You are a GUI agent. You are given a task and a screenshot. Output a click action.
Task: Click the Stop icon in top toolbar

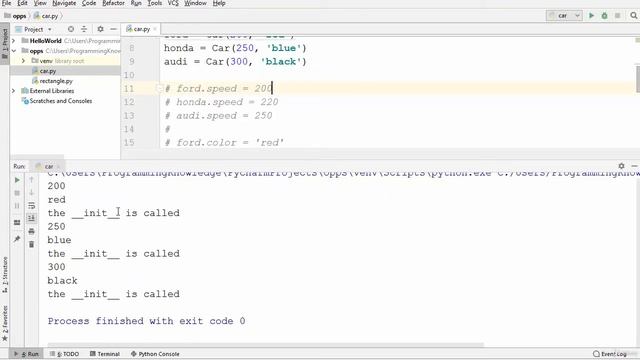coord(617,16)
